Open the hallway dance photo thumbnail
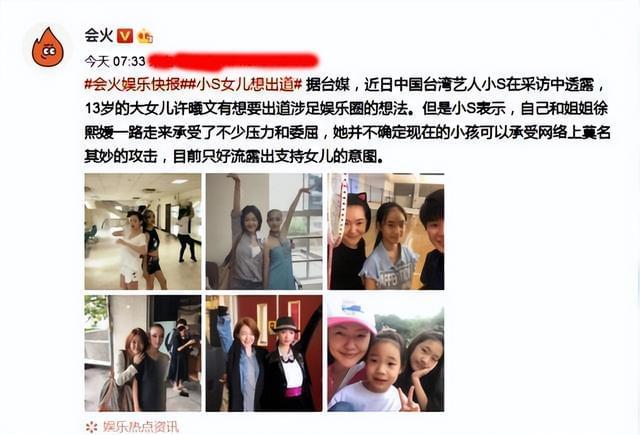 click(143, 231)
